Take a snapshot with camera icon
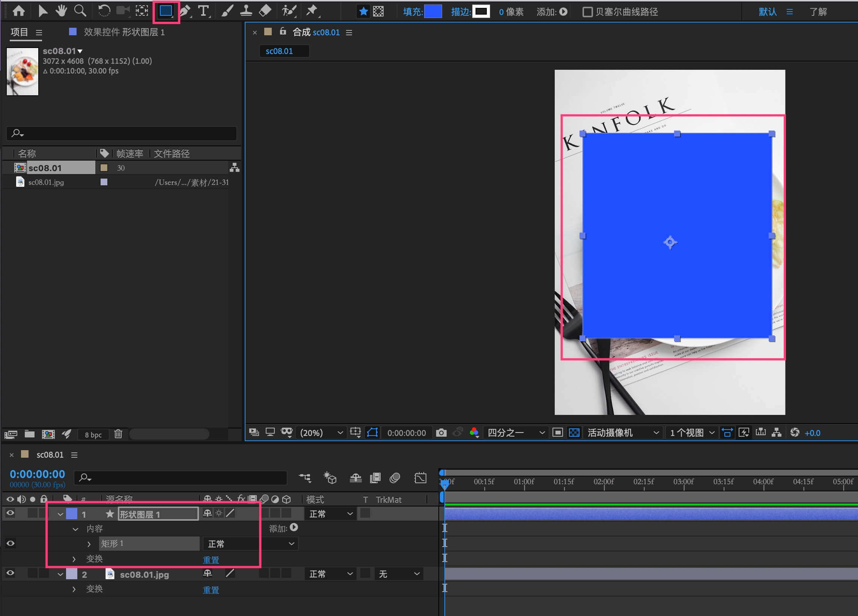 tap(441, 433)
